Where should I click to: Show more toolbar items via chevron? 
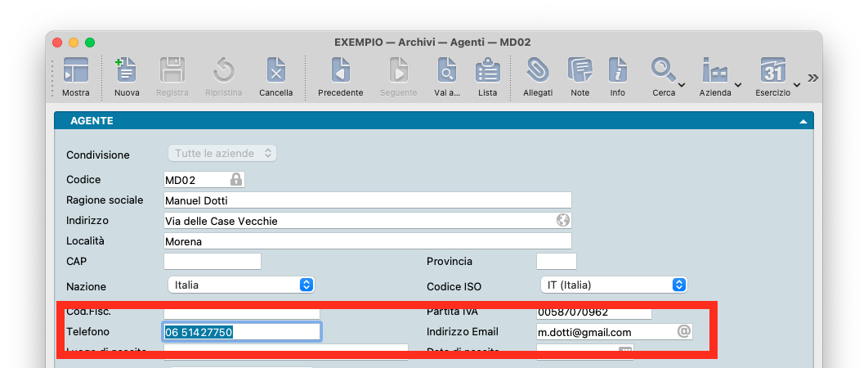(812, 78)
